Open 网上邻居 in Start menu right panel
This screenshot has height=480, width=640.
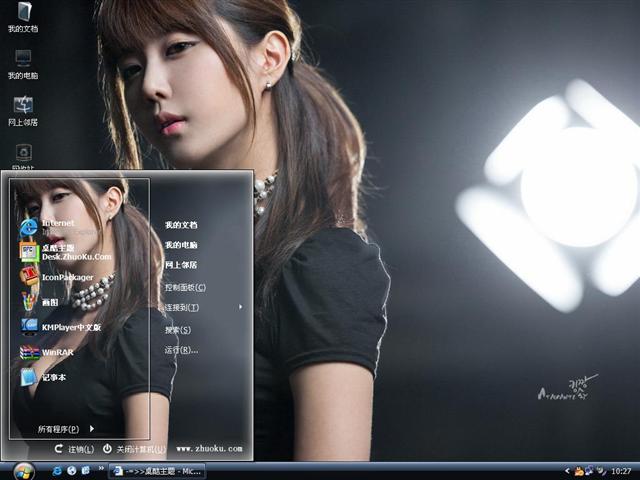(x=181, y=265)
